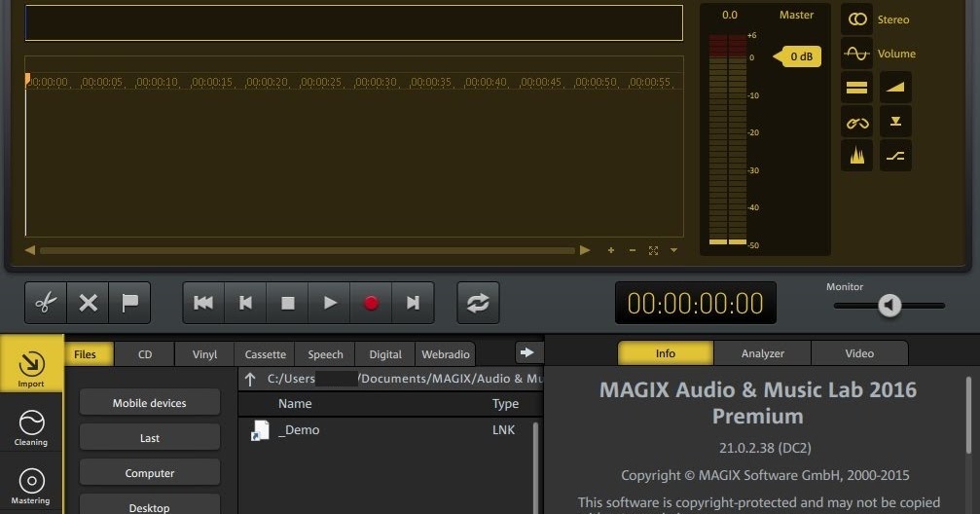Image resolution: width=980 pixels, height=514 pixels.
Task: Open the Cleaning section
Action: 31,427
